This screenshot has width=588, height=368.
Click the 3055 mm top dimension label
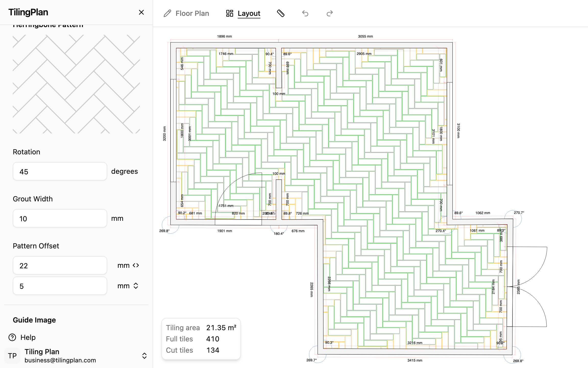(x=365, y=36)
